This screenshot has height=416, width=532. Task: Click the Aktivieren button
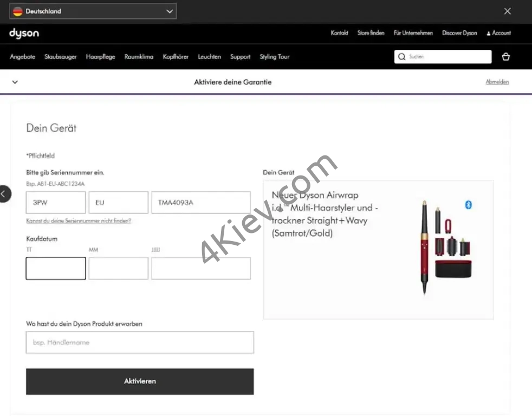click(140, 381)
